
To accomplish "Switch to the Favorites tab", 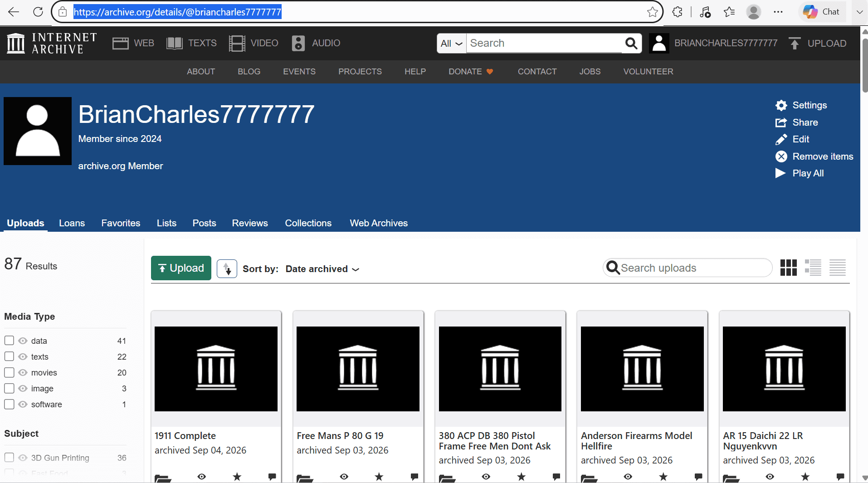I will [121, 223].
